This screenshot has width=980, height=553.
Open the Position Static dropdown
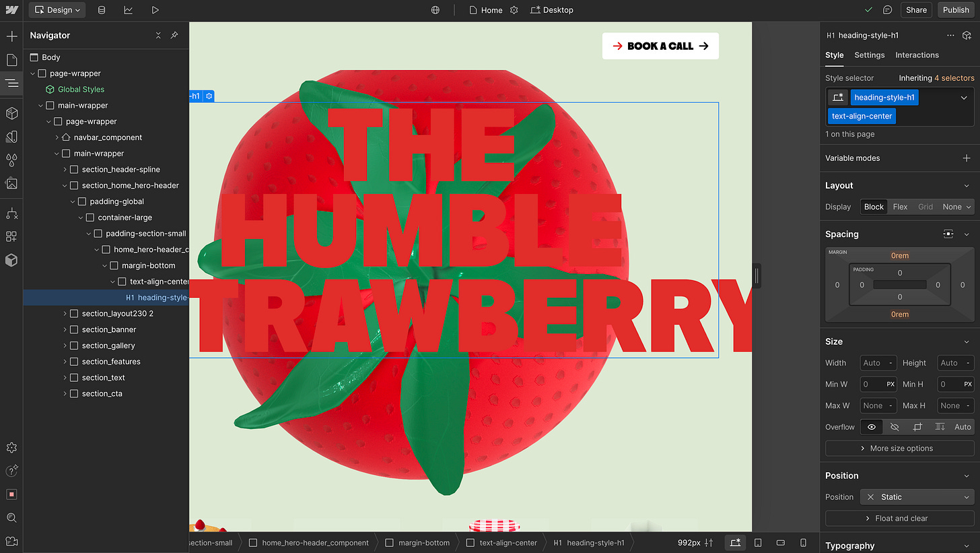[917, 497]
